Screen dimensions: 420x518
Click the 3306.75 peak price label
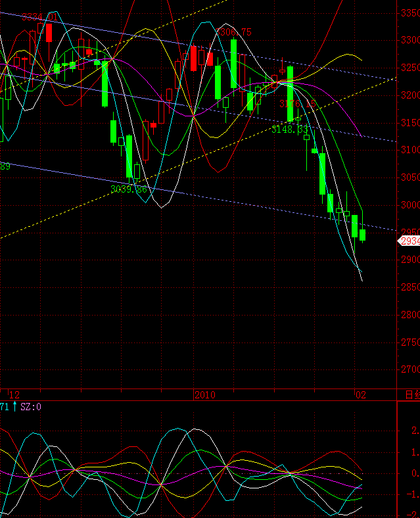click(x=233, y=32)
